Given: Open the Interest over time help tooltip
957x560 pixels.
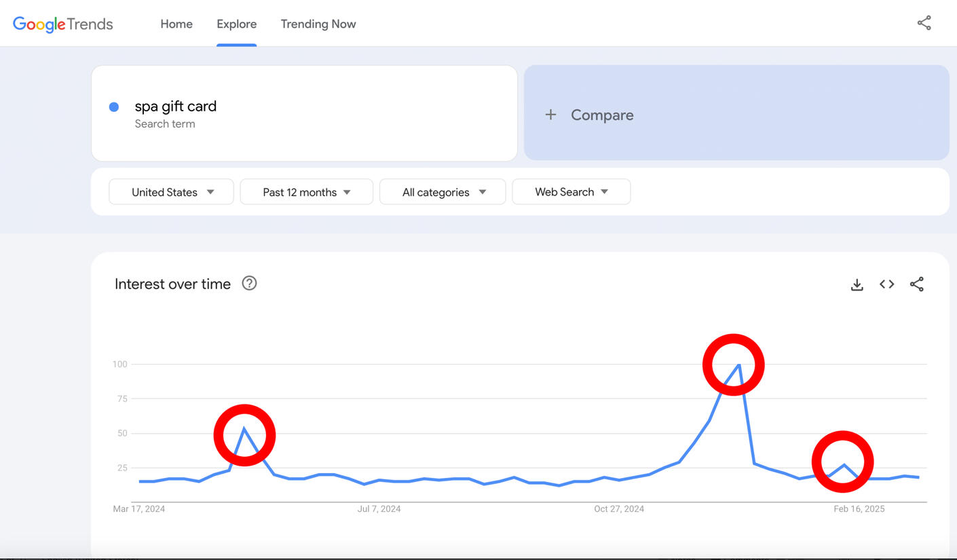Looking at the screenshot, I should coord(249,284).
